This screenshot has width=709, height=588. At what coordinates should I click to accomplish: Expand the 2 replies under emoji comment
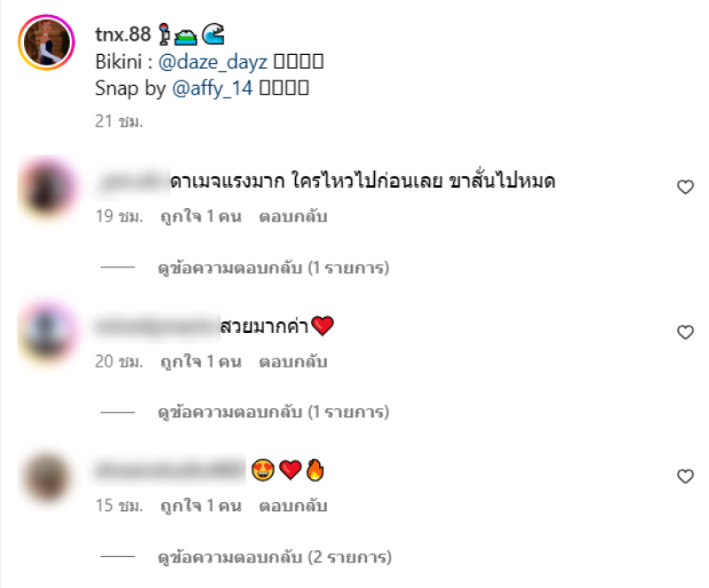(x=275, y=557)
